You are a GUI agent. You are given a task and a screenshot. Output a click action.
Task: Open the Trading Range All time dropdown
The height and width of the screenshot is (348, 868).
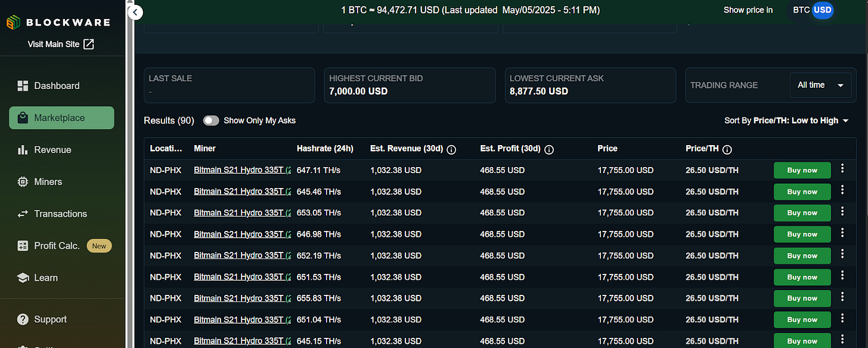(x=821, y=85)
